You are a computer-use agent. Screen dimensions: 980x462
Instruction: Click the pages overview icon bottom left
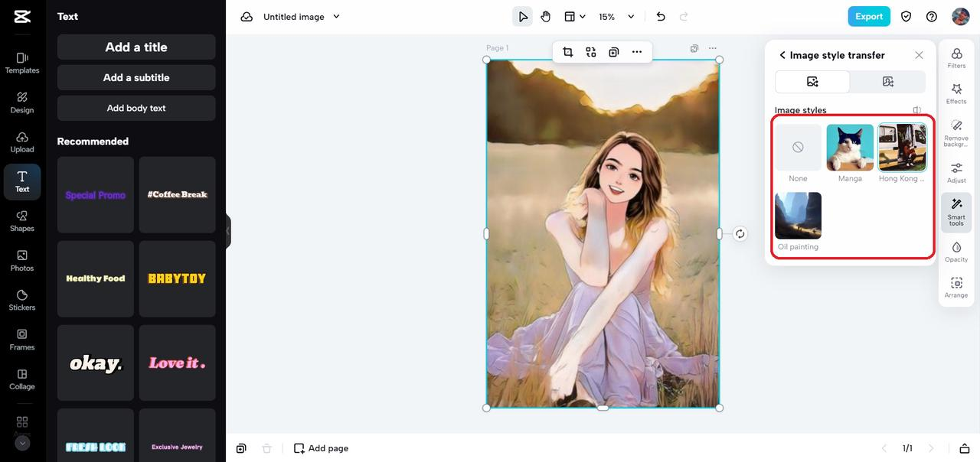pos(241,448)
